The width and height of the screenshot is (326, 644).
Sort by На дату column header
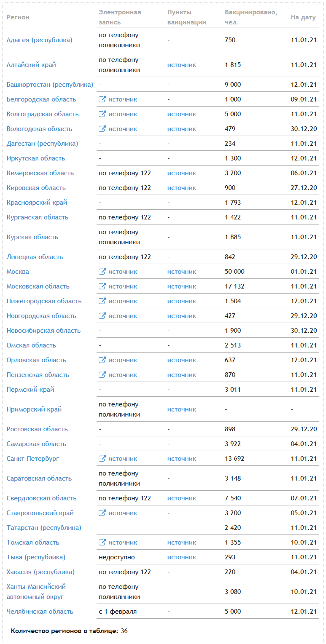click(303, 17)
